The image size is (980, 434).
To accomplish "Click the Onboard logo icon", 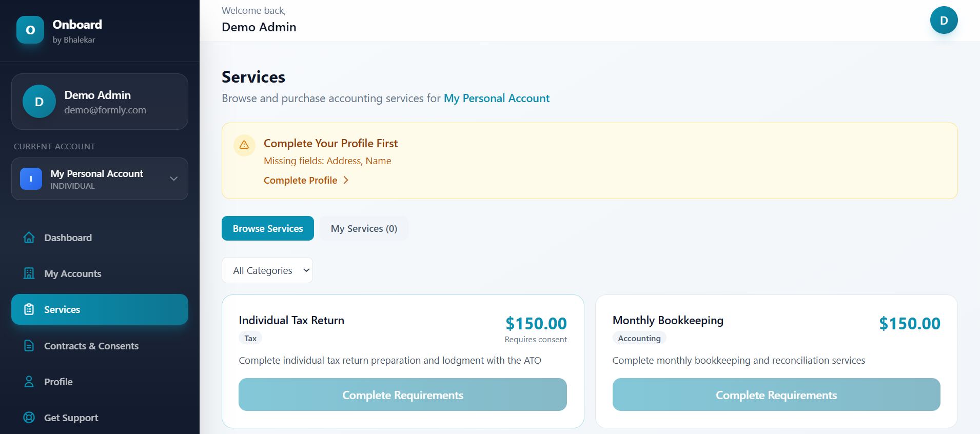I will coord(30,30).
